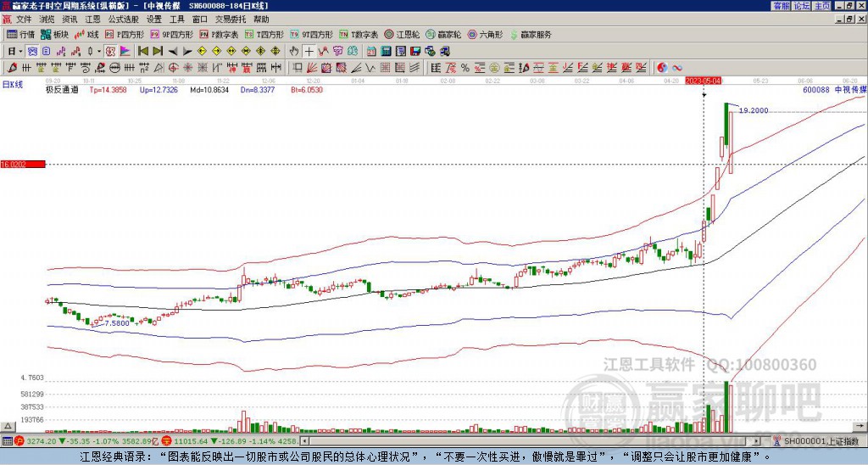Screen dimensions: 868x465
Task: Open the 文件 menu
Action: coord(24,20)
